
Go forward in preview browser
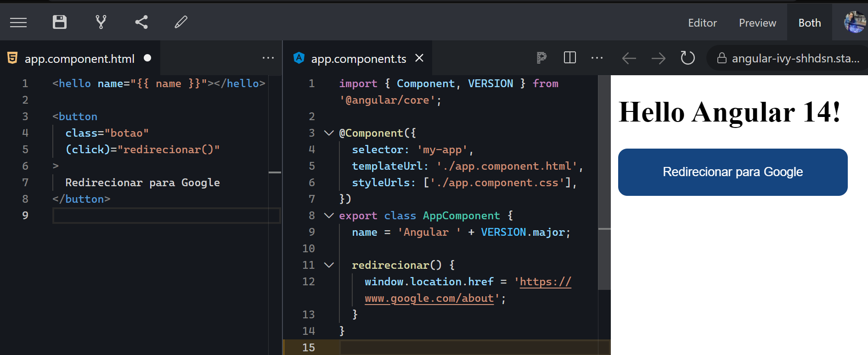(658, 58)
